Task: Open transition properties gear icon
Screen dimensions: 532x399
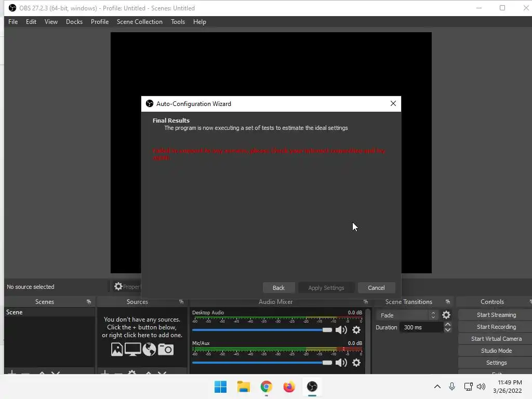Action: (446, 315)
